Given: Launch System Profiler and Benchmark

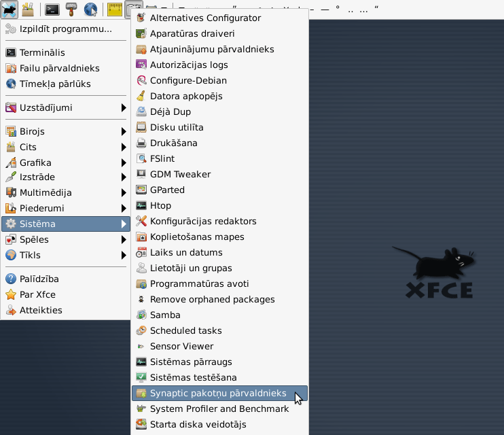Looking at the screenshot, I should pyautogui.click(x=219, y=408).
